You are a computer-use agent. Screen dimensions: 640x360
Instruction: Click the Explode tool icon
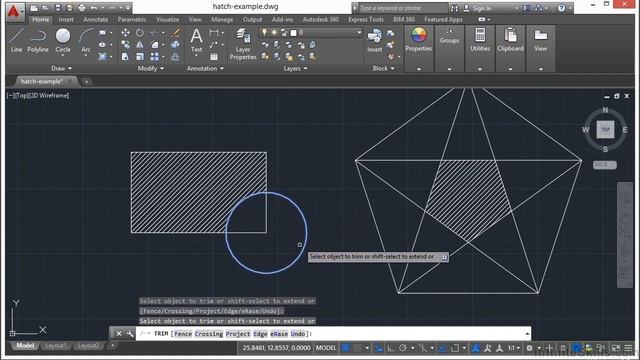click(x=176, y=44)
